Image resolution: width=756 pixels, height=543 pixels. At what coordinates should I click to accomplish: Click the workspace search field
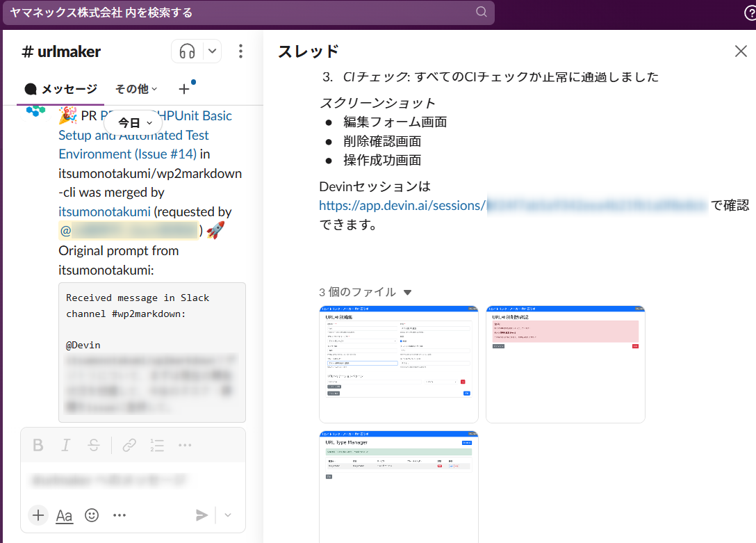pos(249,12)
